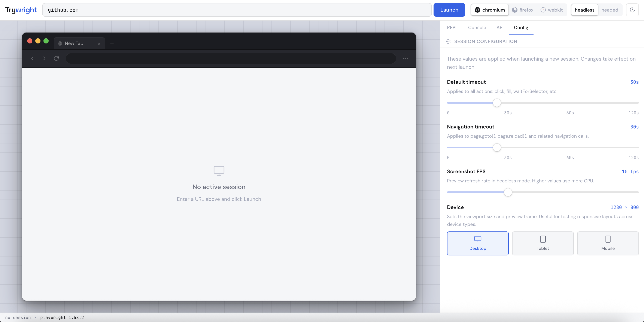The height and width of the screenshot is (322, 644).
Task: Select the webkit browser engine icon
Action: pos(543,10)
